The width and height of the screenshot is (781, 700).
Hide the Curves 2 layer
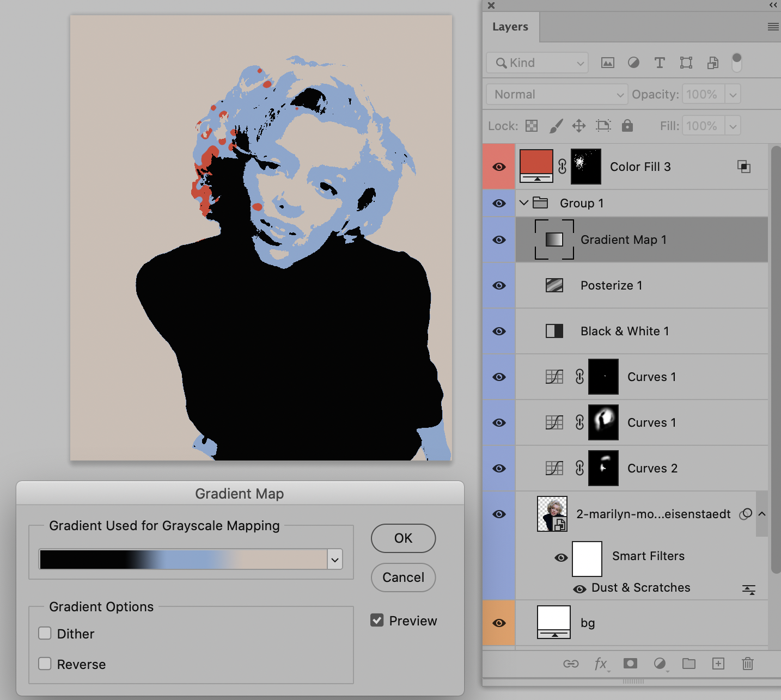tap(499, 468)
